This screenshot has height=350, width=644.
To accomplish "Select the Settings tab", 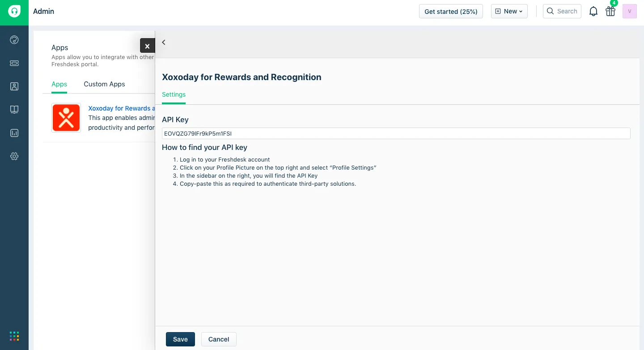I will click(x=174, y=95).
